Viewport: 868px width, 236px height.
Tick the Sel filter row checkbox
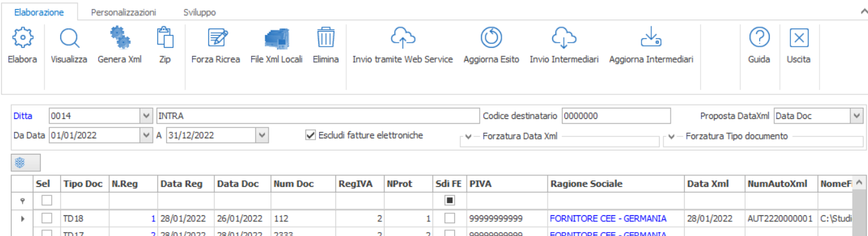click(x=47, y=201)
